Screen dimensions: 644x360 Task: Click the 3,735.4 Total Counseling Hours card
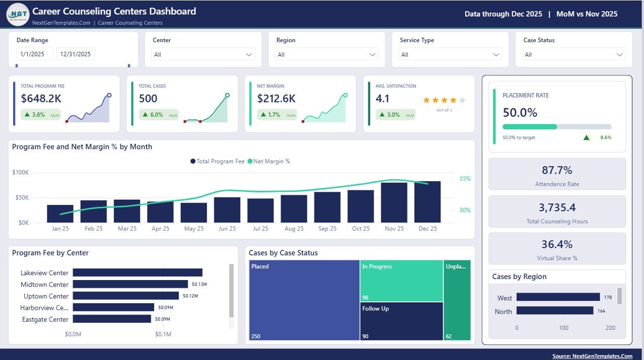click(x=557, y=211)
